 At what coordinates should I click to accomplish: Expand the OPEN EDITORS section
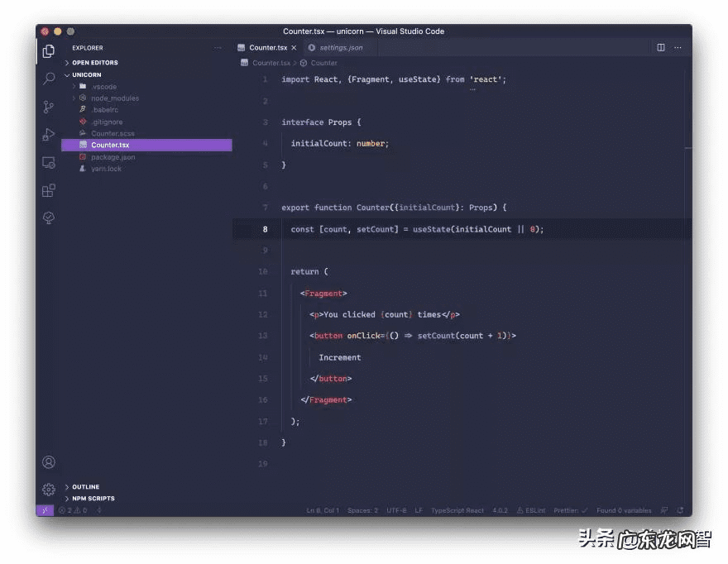coord(94,63)
